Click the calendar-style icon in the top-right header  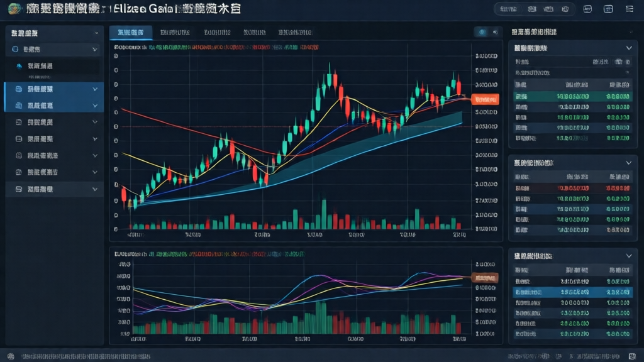[608, 9]
